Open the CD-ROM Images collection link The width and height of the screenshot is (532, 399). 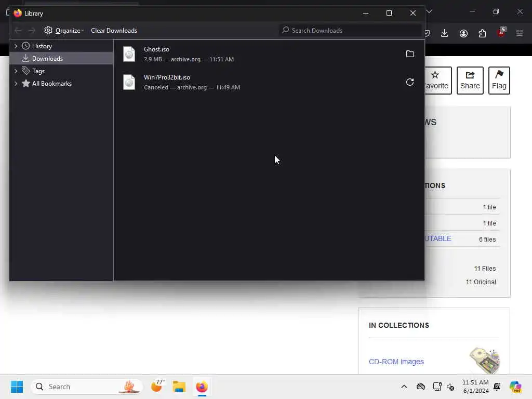click(x=396, y=362)
